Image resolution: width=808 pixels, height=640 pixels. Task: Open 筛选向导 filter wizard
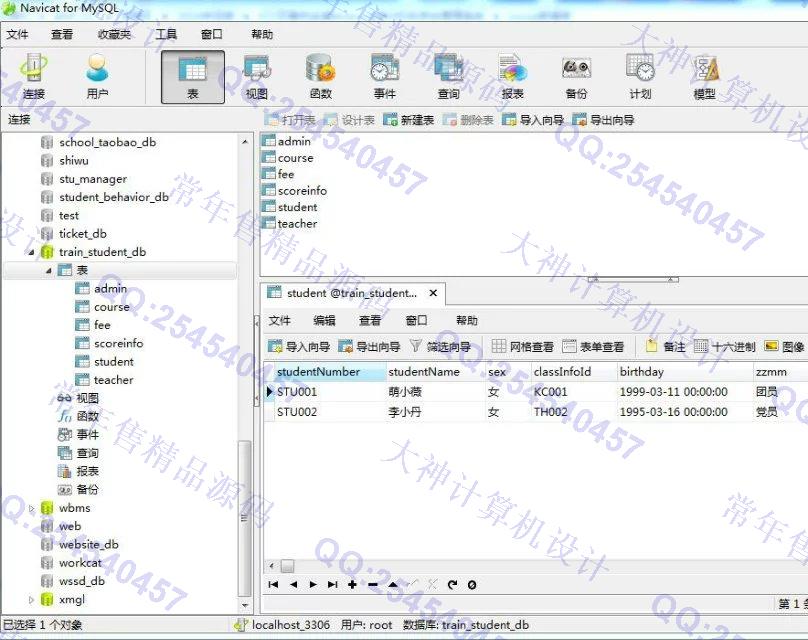pyautogui.click(x=441, y=347)
